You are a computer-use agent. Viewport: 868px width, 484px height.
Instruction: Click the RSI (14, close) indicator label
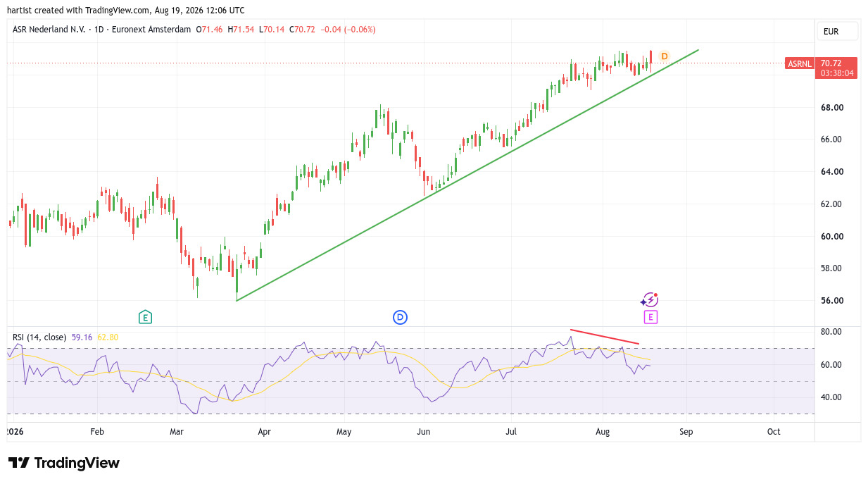coord(39,337)
